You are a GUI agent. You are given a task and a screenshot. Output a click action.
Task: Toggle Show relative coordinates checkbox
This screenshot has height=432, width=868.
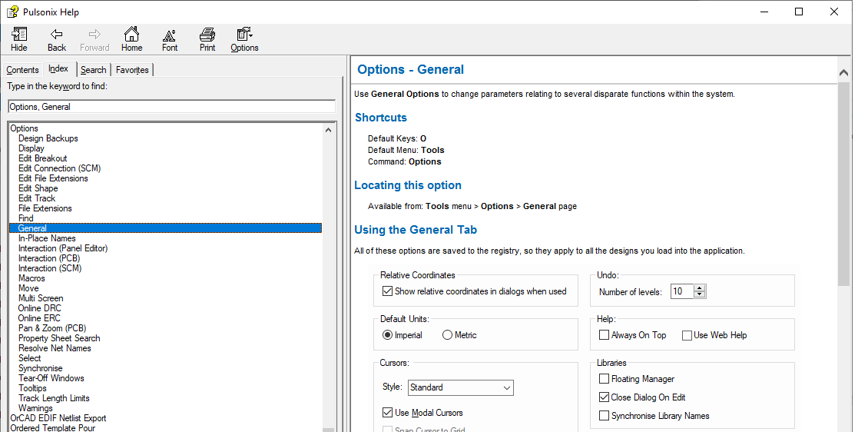pyautogui.click(x=387, y=291)
